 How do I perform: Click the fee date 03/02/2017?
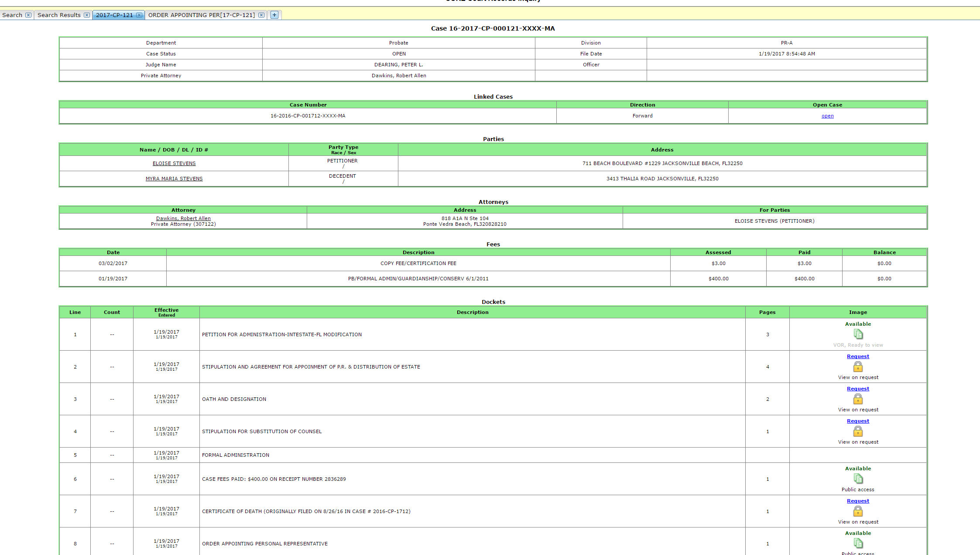coord(113,263)
